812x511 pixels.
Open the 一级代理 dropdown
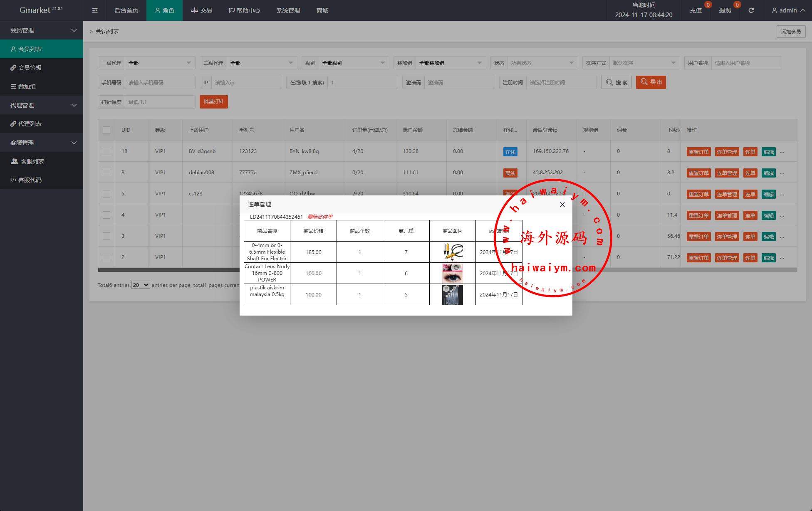coord(160,63)
